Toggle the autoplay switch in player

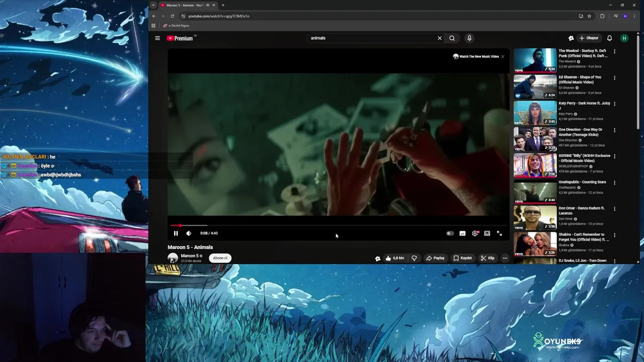pos(450,233)
